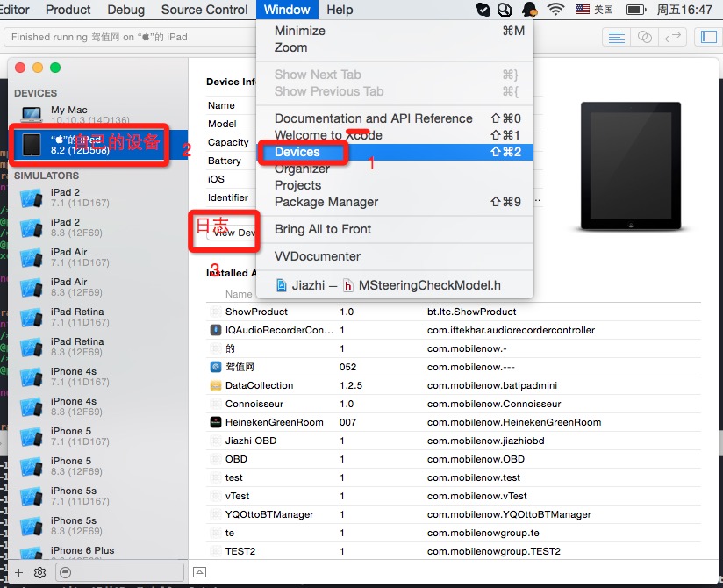Open the Window menu in menu bar
The height and width of the screenshot is (588, 723).
(x=287, y=10)
